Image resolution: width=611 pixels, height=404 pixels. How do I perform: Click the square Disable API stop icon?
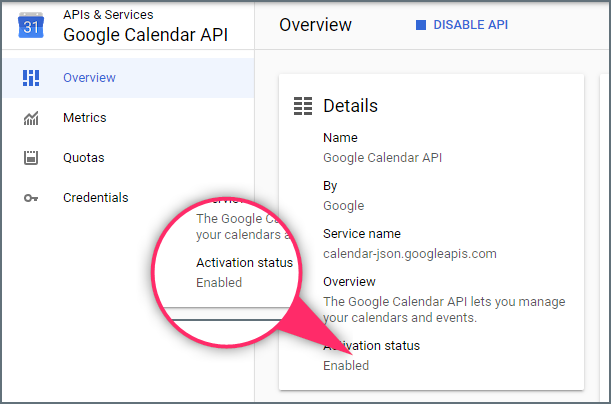point(421,25)
